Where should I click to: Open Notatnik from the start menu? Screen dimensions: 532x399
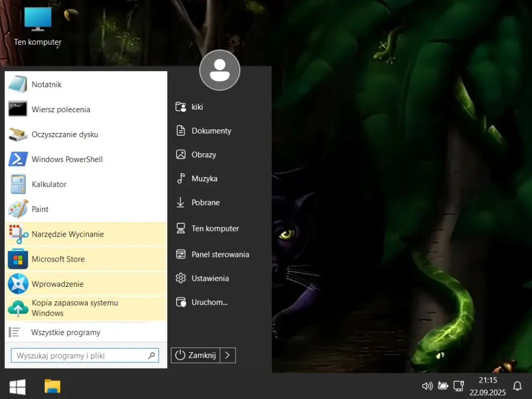point(46,84)
